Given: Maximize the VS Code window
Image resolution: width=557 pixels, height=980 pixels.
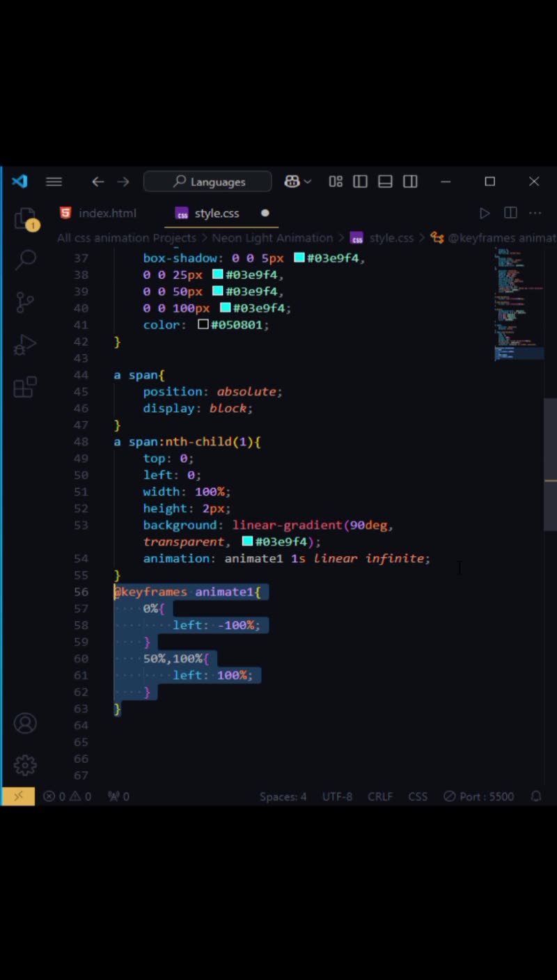Looking at the screenshot, I should (x=490, y=182).
